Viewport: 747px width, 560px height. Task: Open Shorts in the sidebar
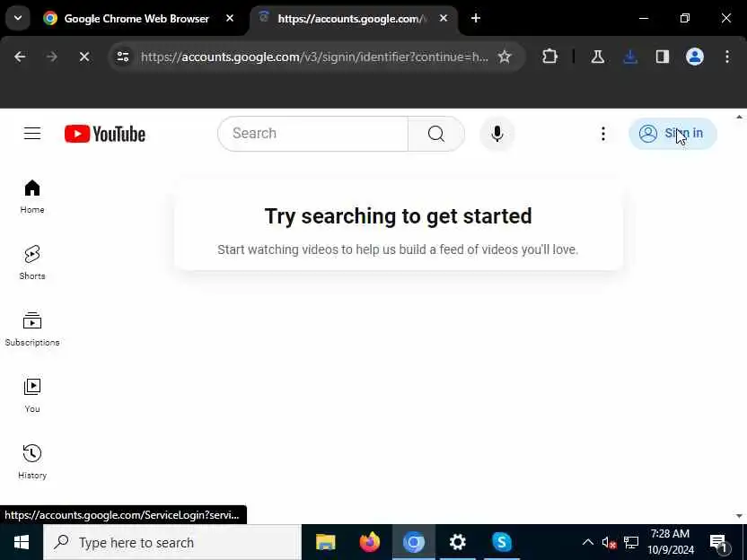pos(32,262)
